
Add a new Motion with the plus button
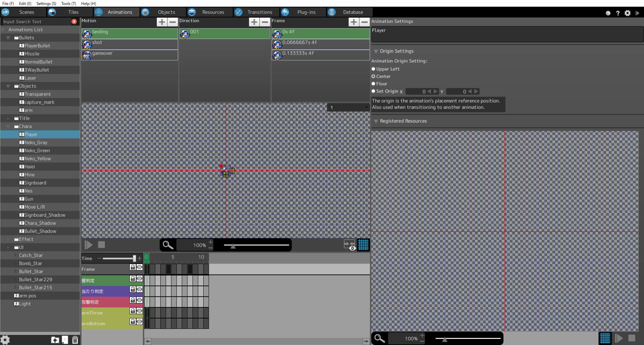162,22
